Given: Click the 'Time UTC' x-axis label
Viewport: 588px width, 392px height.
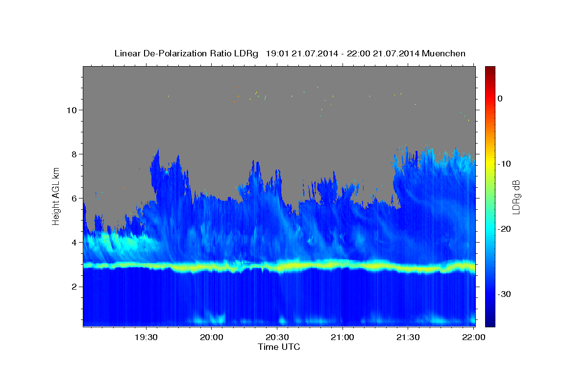Looking at the screenshot, I should point(279,347).
